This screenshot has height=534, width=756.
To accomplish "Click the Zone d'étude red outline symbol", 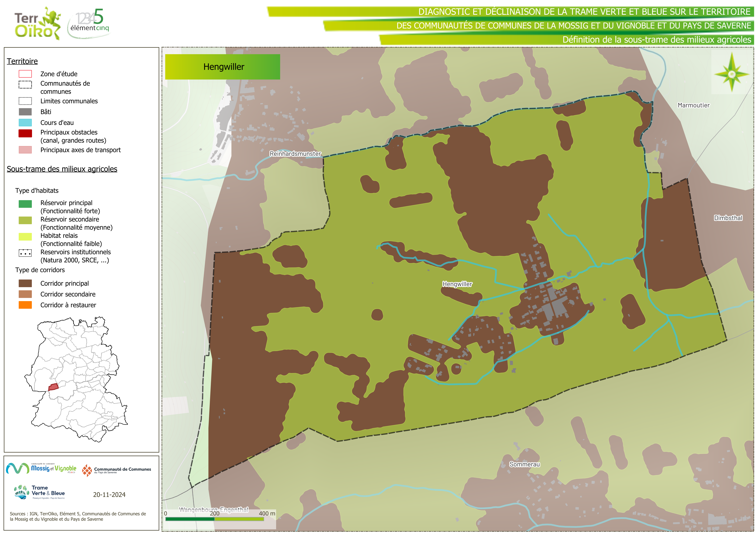I will 25,74.
